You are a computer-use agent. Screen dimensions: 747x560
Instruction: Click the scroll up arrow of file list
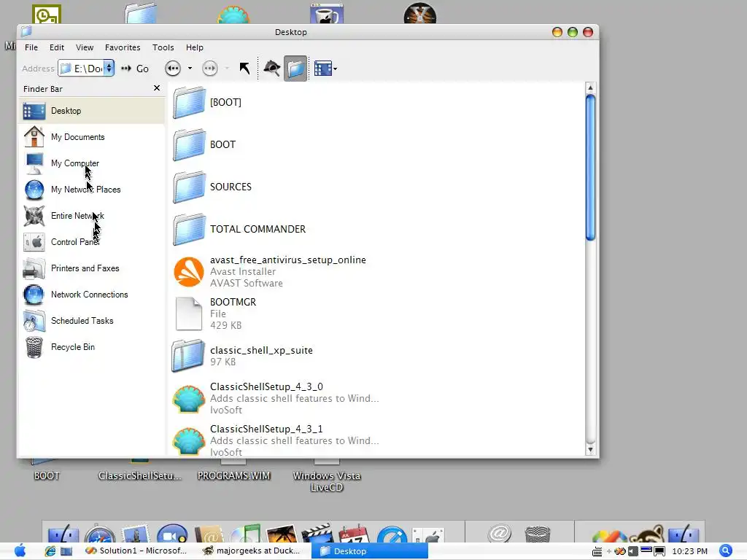click(590, 87)
